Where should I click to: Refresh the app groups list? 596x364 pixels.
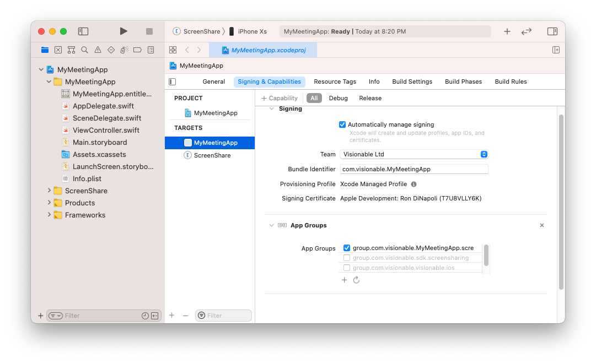pyautogui.click(x=357, y=280)
